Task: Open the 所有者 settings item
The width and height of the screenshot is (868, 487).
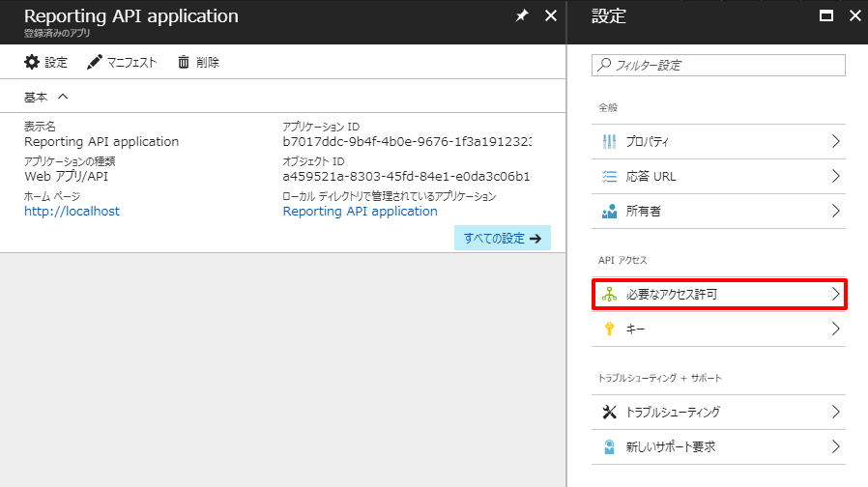Action: [718, 212]
